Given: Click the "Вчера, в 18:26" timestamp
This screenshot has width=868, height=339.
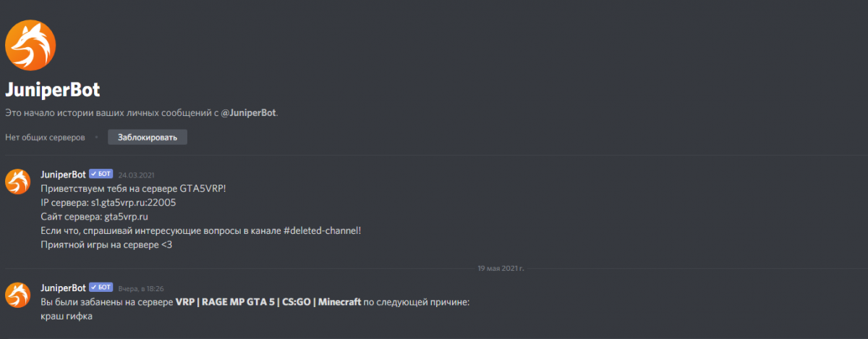Looking at the screenshot, I should pyautogui.click(x=141, y=288).
